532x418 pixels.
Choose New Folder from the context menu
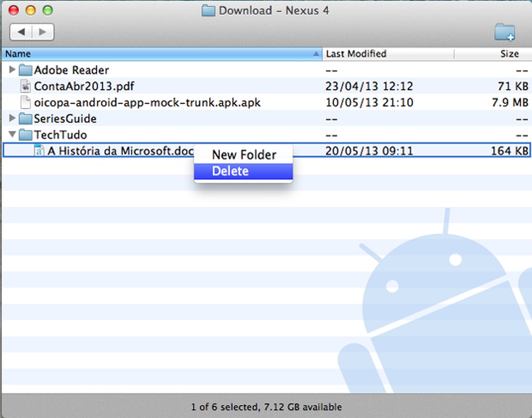(243, 155)
